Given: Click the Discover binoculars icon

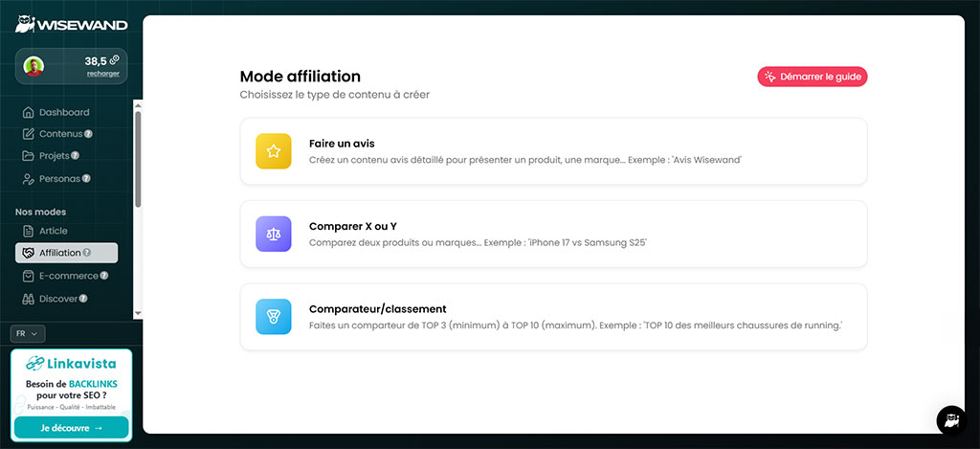Looking at the screenshot, I should (x=28, y=299).
